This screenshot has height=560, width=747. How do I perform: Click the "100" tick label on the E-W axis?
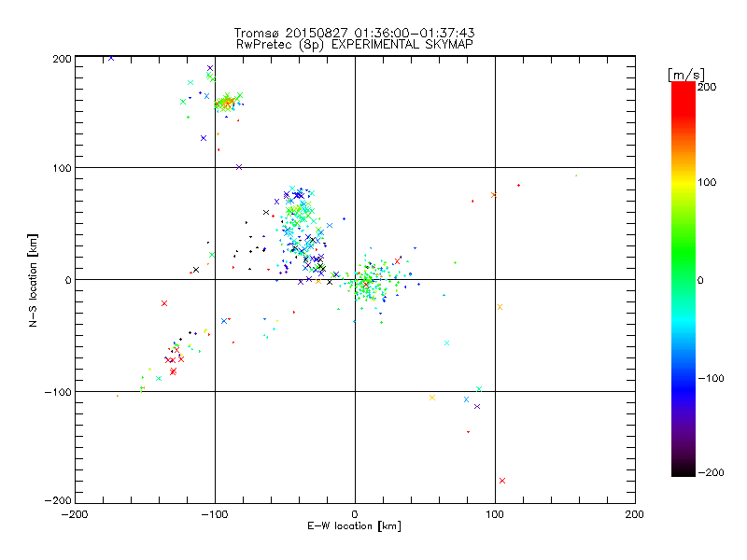[495, 514]
